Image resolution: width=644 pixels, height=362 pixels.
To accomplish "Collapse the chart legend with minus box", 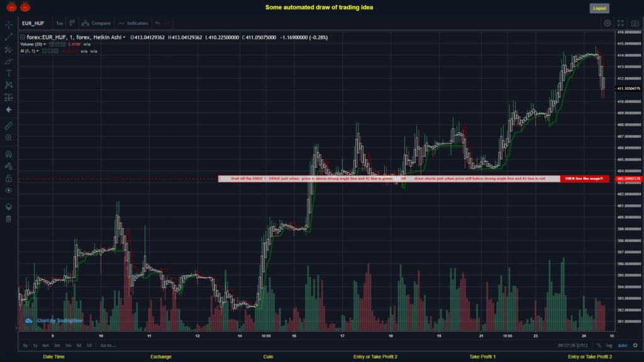I will pyautogui.click(x=23, y=37).
